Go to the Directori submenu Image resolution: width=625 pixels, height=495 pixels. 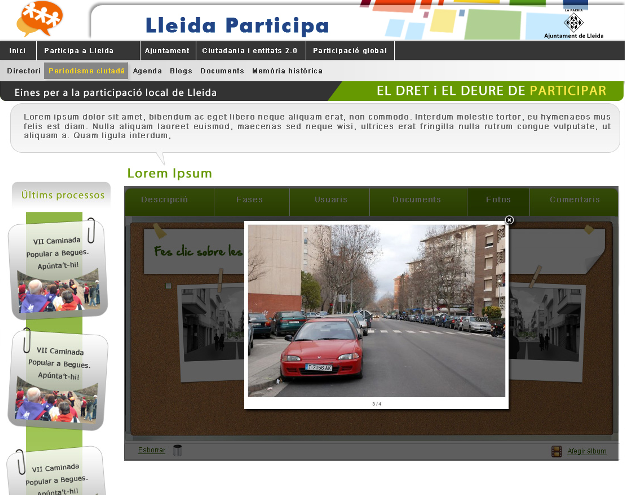coord(24,71)
